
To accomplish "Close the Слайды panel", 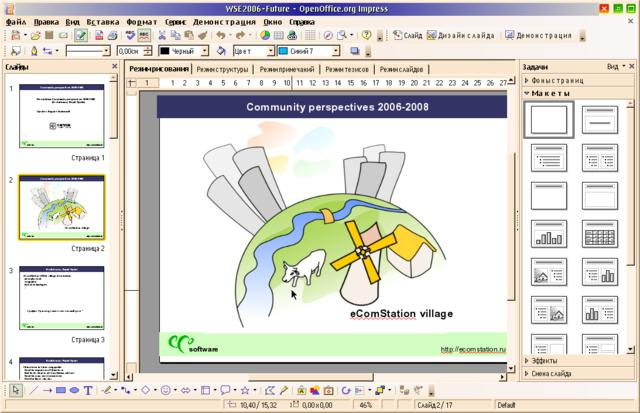I will click(115, 66).
